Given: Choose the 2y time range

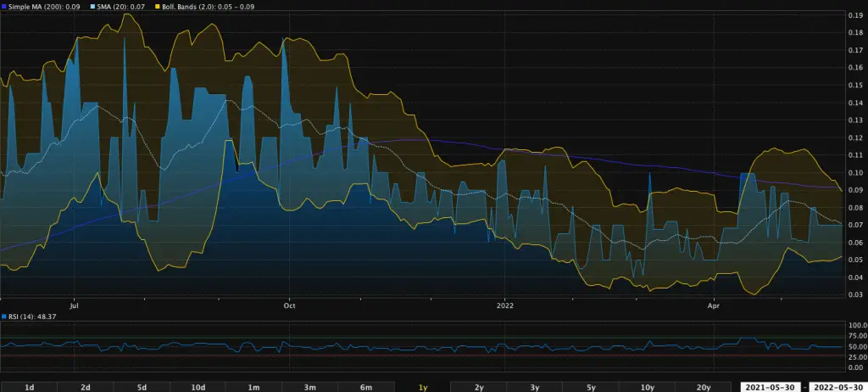Looking at the screenshot, I should [479, 387].
